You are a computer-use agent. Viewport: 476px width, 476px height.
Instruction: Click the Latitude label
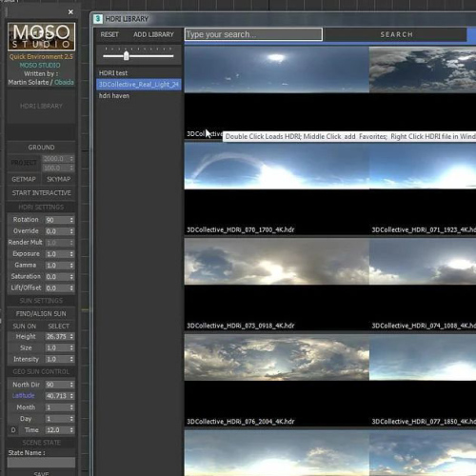(23, 396)
